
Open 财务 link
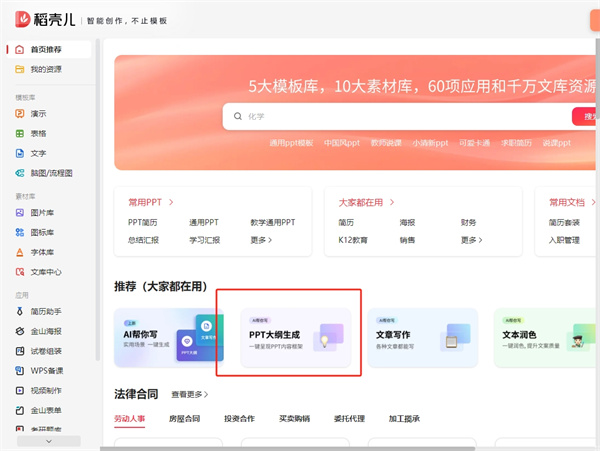[468, 223]
